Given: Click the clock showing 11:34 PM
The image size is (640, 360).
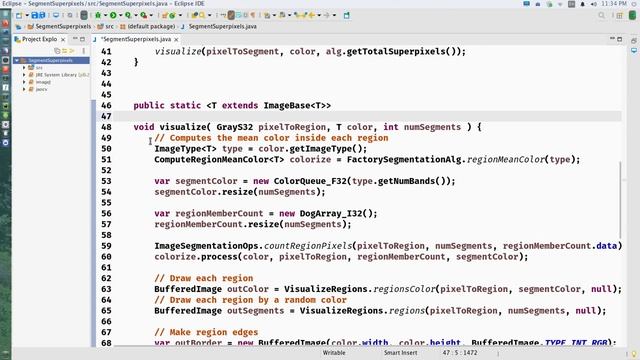Looking at the screenshot, I should point(613,4).
